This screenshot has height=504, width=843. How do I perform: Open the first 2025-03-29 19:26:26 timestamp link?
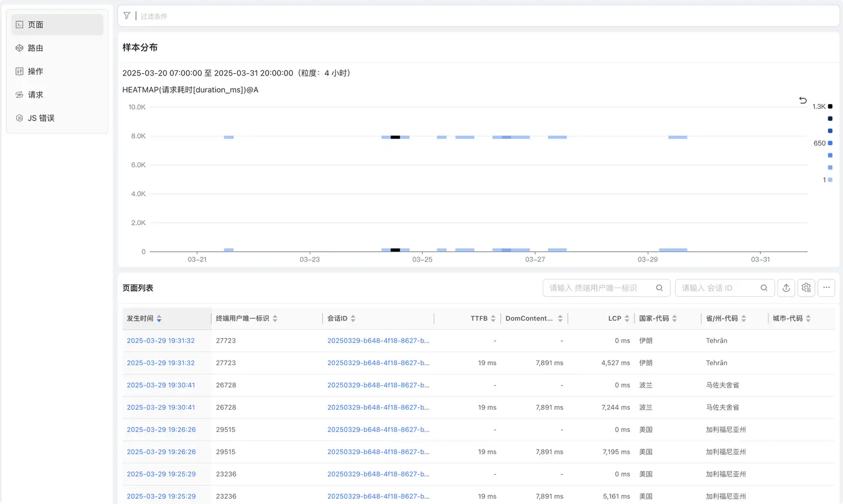161,430
